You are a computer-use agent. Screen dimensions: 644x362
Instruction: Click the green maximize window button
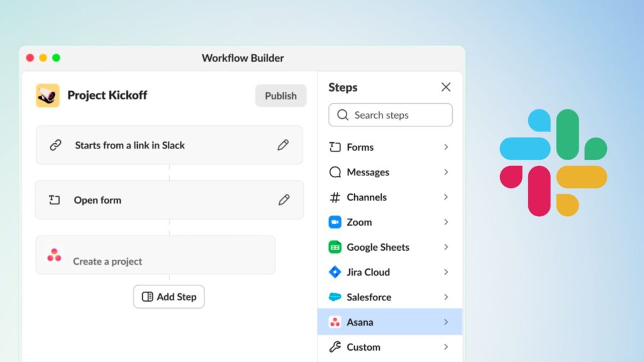click(56, 58)
